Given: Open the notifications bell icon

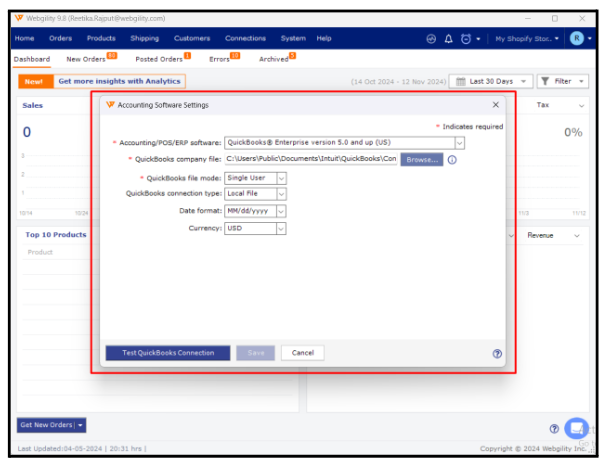Looking at the screenshot, I should (x=448, y=38).
